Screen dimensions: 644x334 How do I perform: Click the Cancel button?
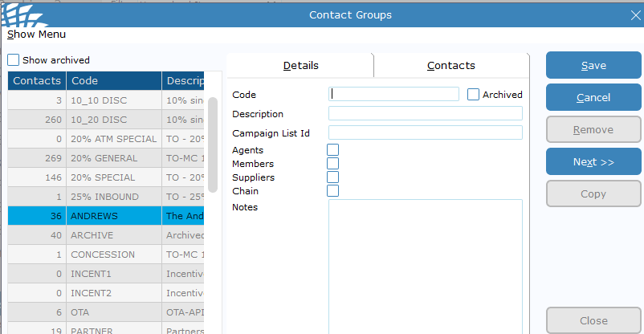(593, 98)
